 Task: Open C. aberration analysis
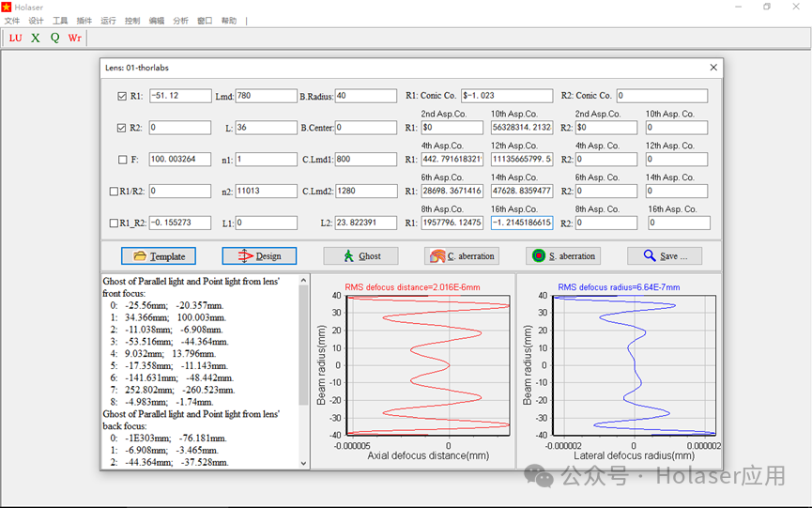click(x=462, y=255)
